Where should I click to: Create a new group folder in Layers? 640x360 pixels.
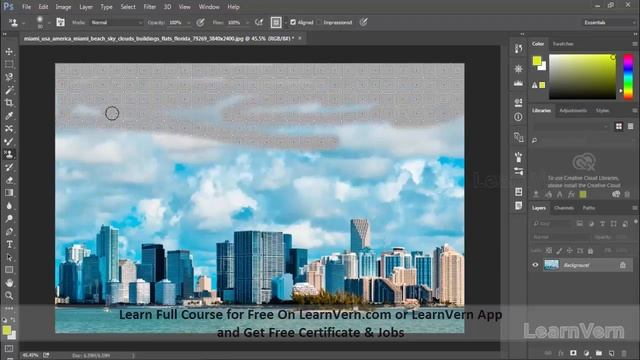coord(599,353)
